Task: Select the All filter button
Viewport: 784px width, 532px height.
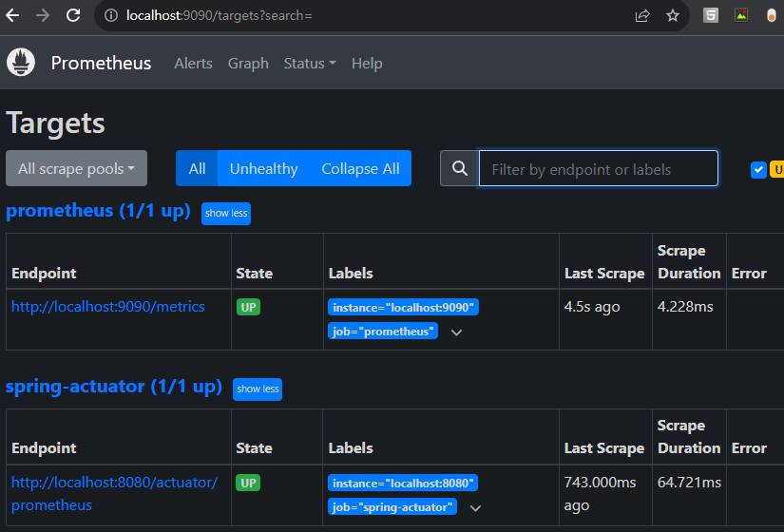Action: pyautogui.click(x=197, y=168)
